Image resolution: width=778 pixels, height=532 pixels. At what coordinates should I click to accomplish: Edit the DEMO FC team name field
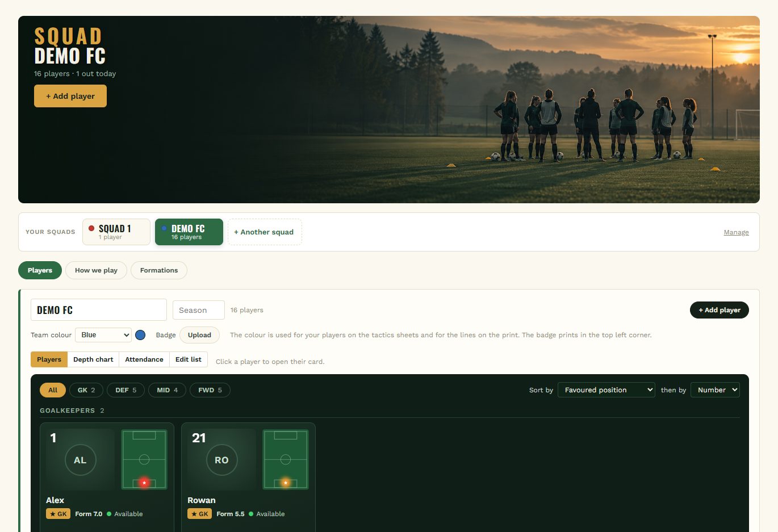pyautogui.click(x=99, y=310)
